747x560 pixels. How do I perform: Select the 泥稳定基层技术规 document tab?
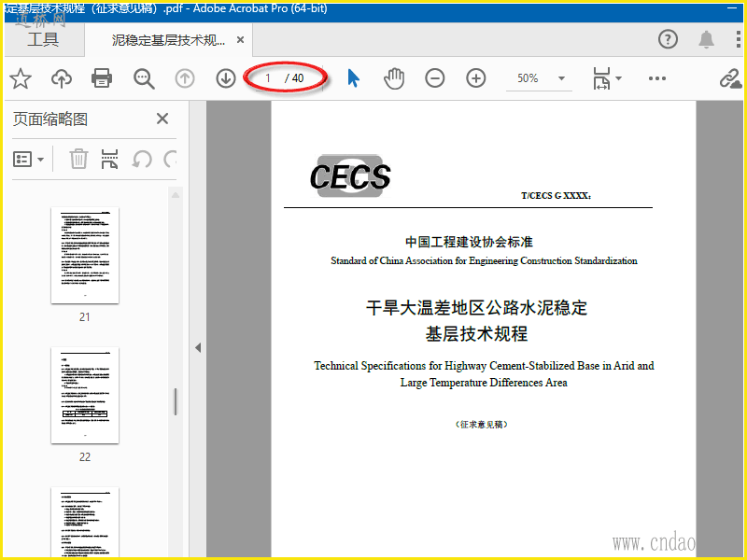[168, 40]
